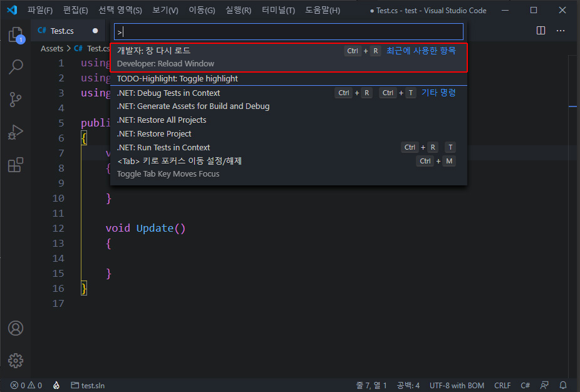Click the command palette input field
The height and width of the screenshot is (392, 580).
pos(289,32)
